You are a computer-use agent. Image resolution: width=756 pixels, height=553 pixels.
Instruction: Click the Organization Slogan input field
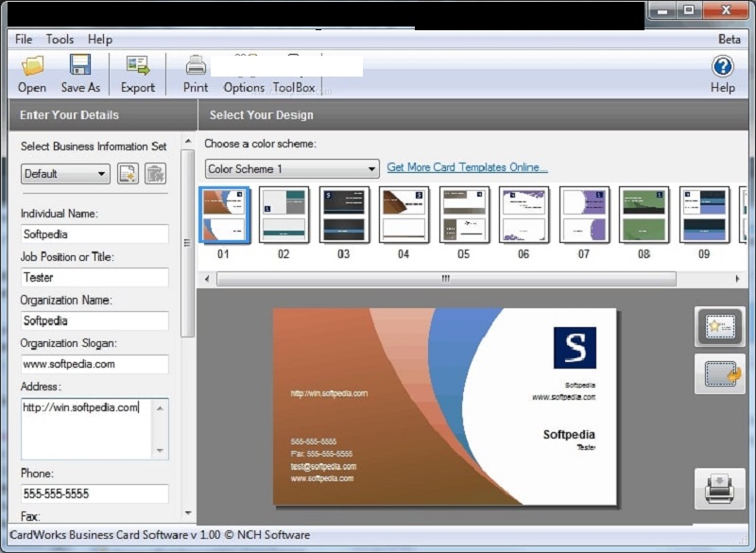click(94, 364)
